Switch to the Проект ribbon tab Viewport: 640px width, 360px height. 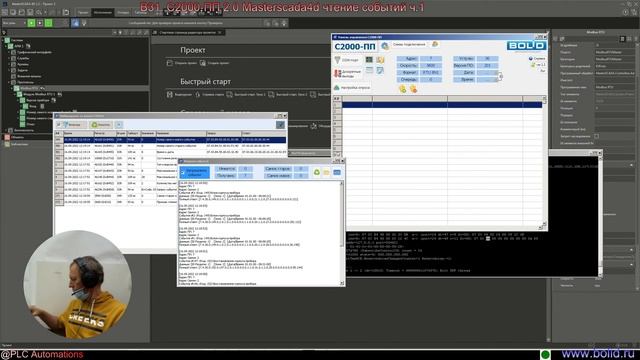[83, 13]
